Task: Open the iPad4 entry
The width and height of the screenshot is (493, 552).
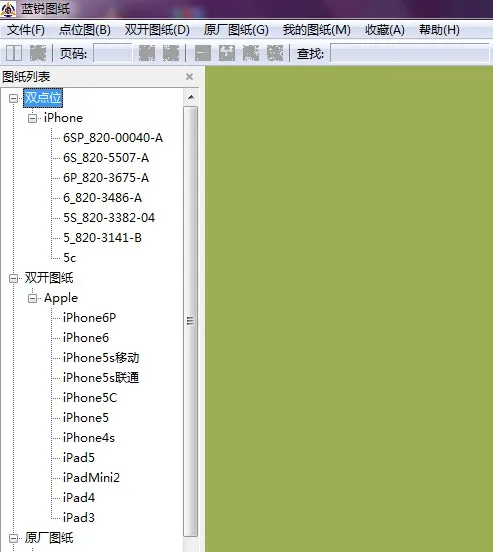Action: [79, 498]
